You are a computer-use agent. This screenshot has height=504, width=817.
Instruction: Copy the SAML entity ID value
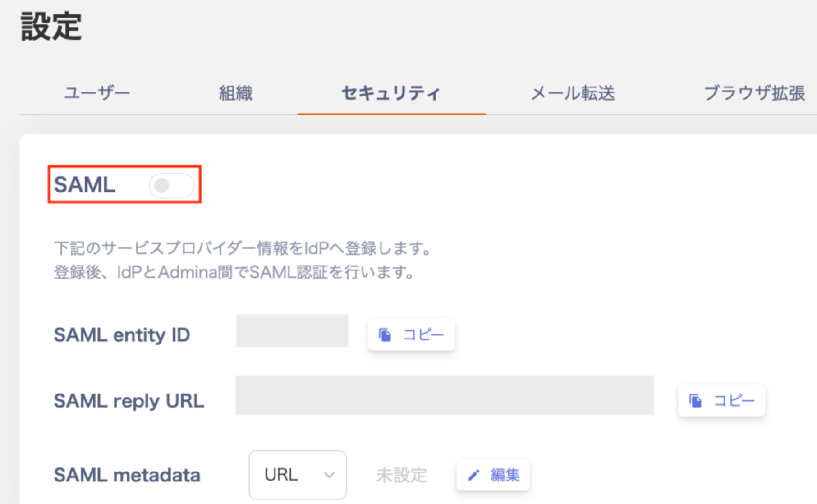pyautogui.click(x=411, y=334)
